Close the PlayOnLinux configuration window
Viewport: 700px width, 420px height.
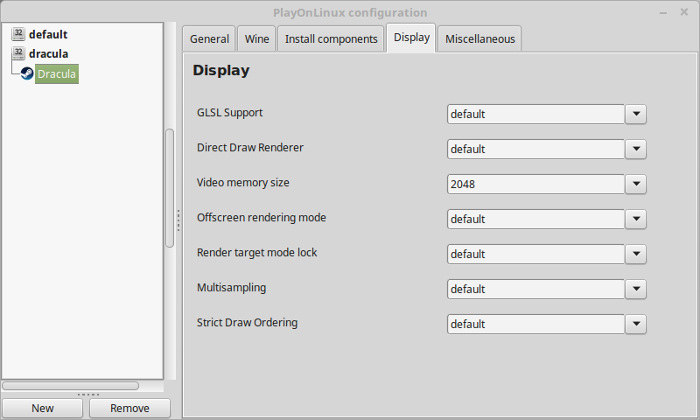click(x=684, y=12)
